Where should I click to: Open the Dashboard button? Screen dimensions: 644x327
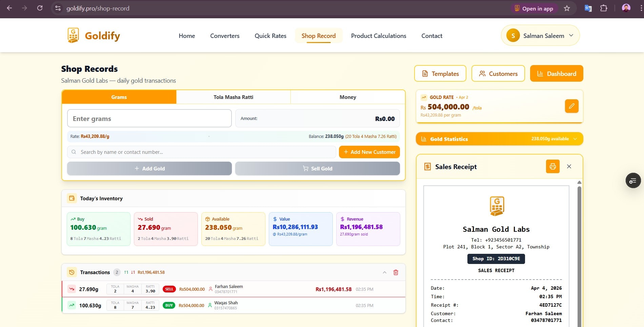(557, 74)
